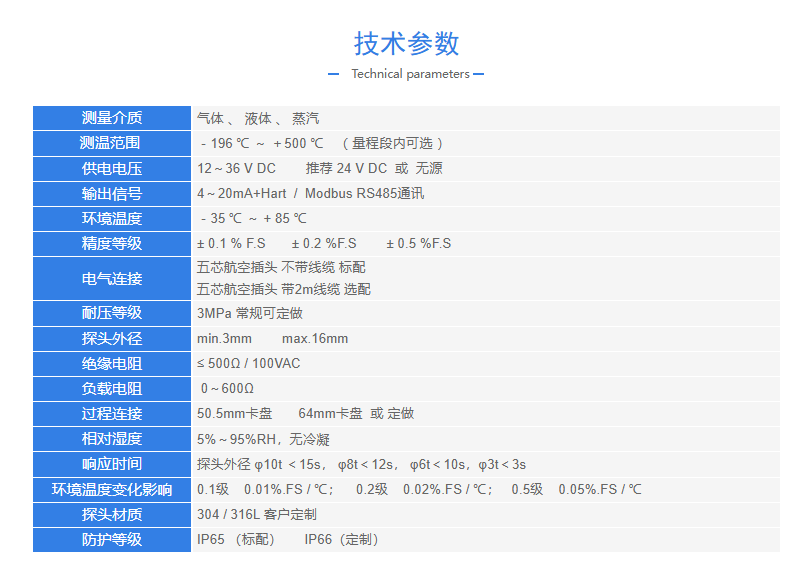Click the 响应时间 row label
The image size is (804, 572).
pos(112,464)
